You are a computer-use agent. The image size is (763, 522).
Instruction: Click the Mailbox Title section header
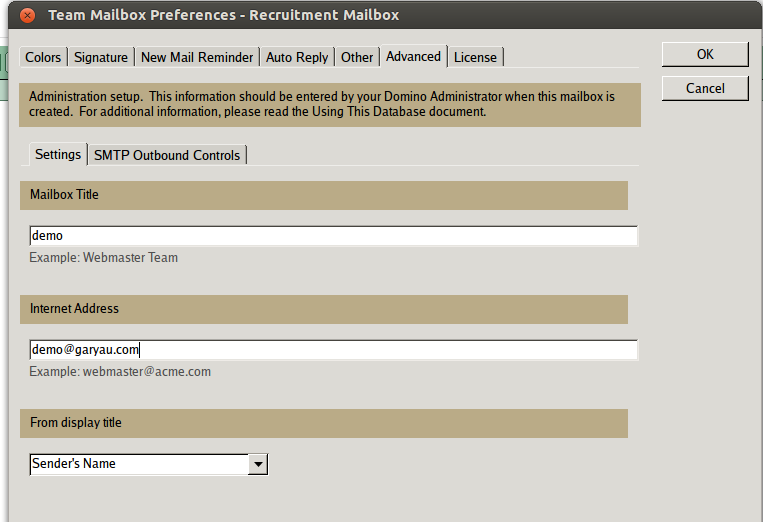coord(324,195)
